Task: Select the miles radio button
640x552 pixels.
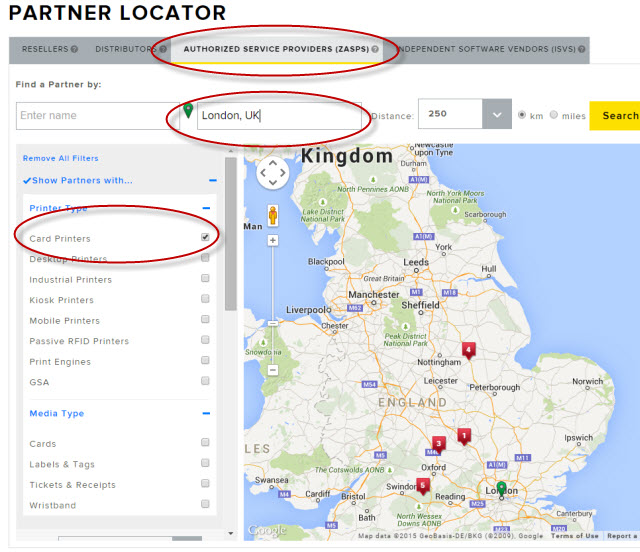Action: click(x=553, y=115)
